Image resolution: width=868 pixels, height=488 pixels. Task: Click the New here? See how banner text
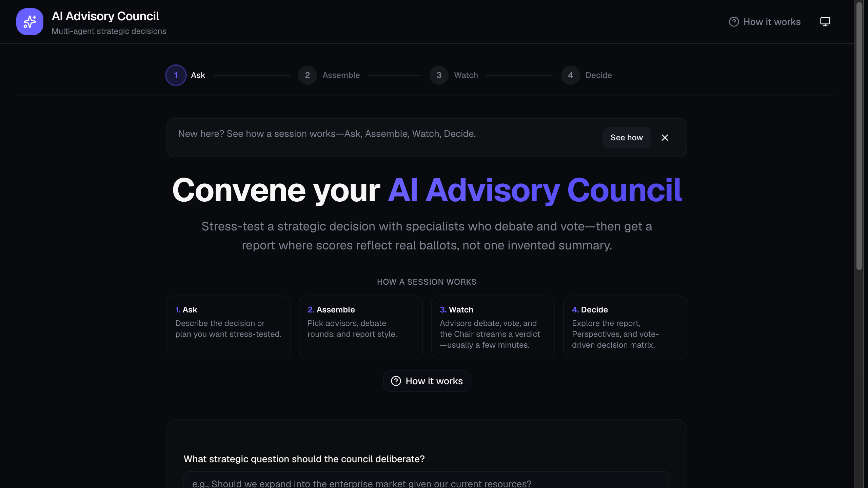pyautogui.click(x=327, y=134)
